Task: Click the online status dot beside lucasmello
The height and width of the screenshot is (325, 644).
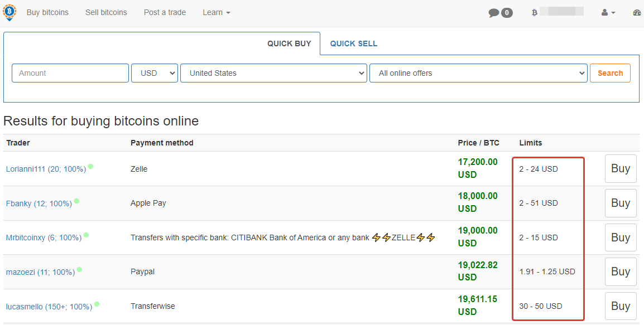Action: tap(97, 304)
